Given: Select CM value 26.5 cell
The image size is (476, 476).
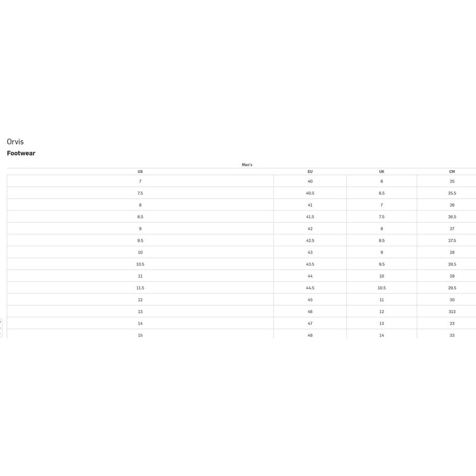Looking at the screenshot, I should click(452, 217).
